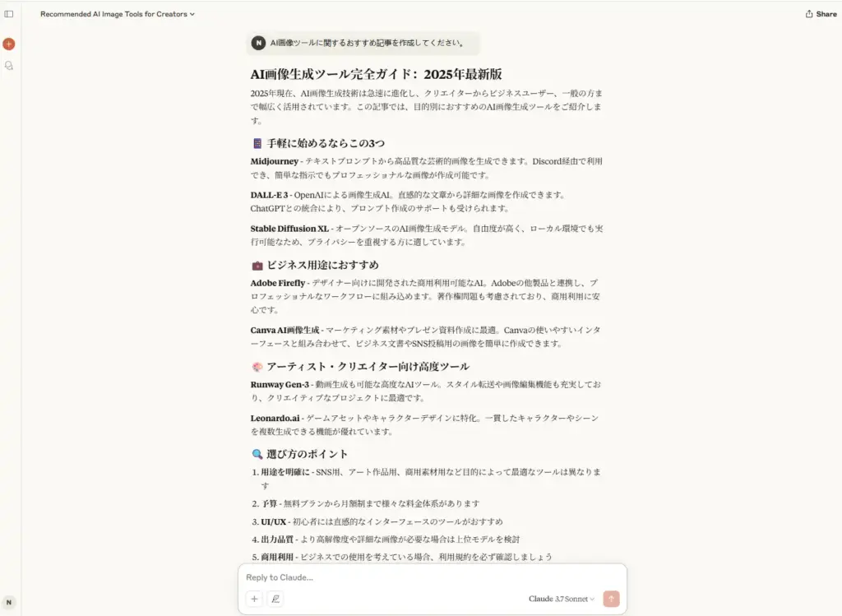
Task: Click the Stable Diffusion XL text
Action: (289, 229)
